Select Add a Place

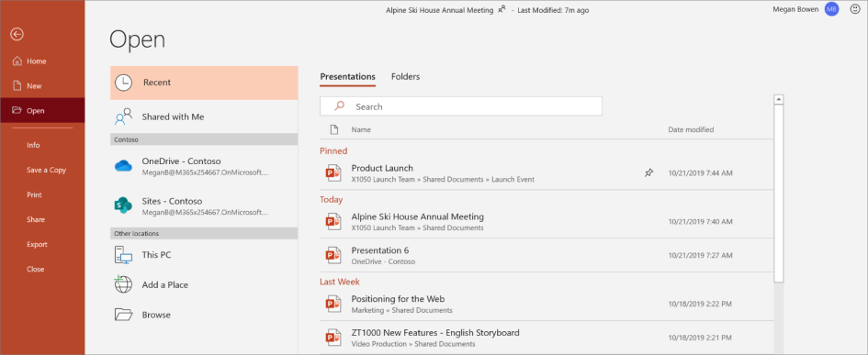tap(204, 284)
